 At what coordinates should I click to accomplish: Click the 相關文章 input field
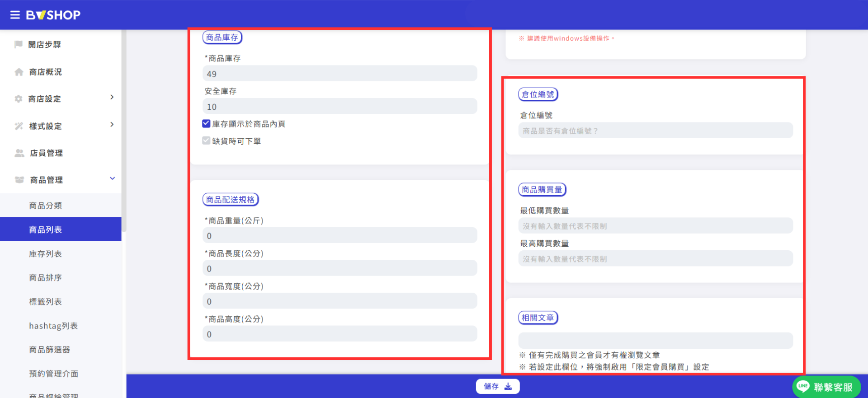(x=656, y=341)
